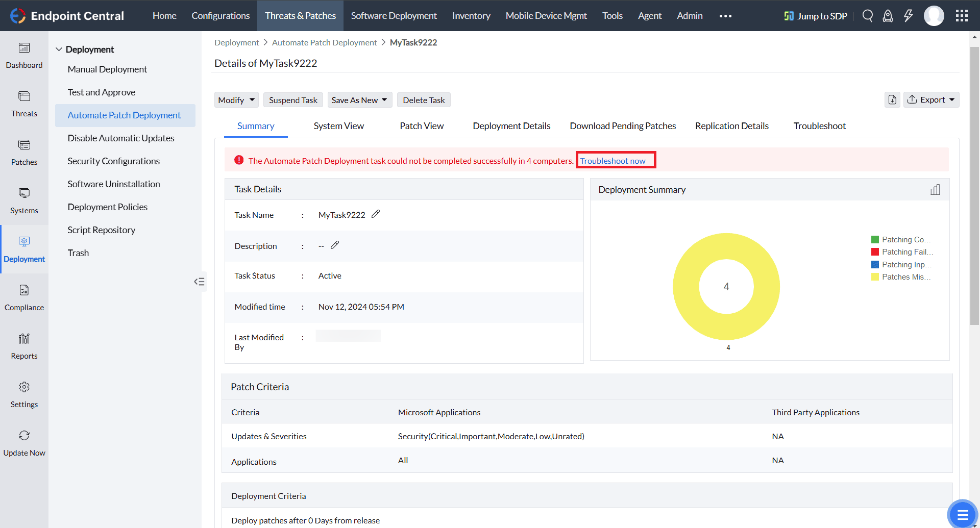
Task: Open the Inventory menu in top navigation
Action: click(471, 16)
